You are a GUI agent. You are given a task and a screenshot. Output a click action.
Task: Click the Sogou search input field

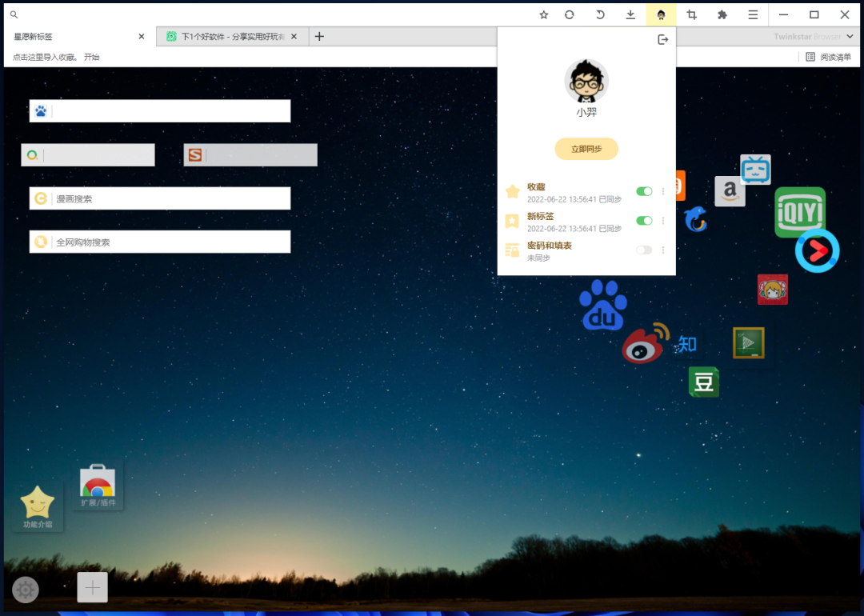coord(250,155)
